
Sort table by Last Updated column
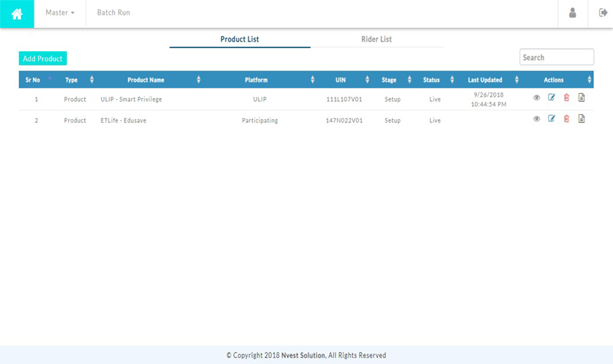[x=485, y=80]
